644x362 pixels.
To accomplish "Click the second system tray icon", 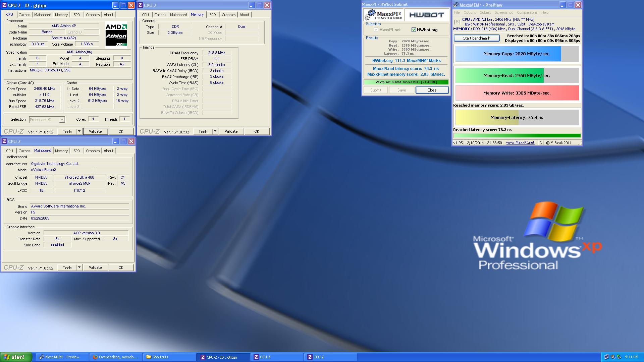I will pyautogui.click(x=613, y=357).
